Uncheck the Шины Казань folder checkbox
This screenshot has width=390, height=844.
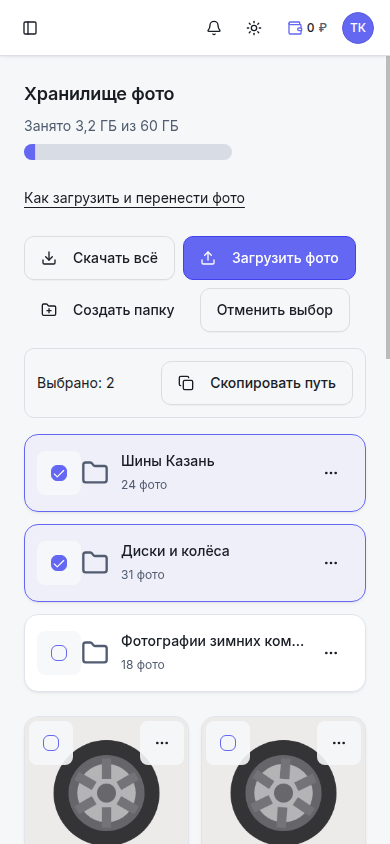click(x=59, y=473)
